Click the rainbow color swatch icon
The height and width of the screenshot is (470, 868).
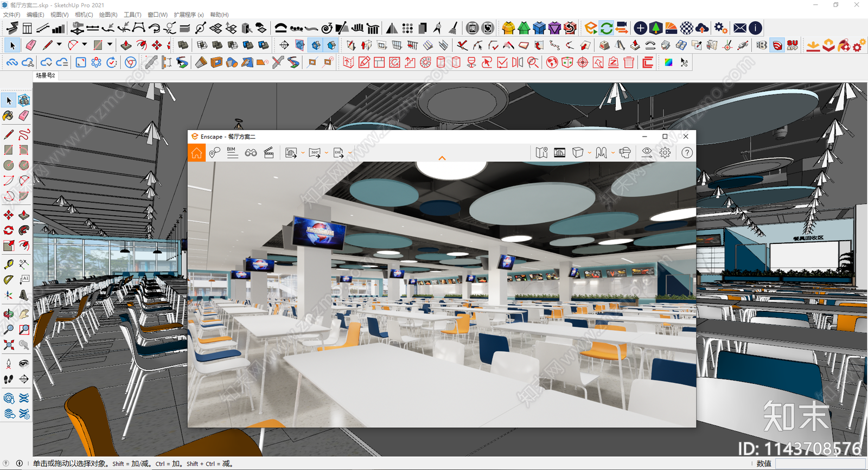coord(668,62)
